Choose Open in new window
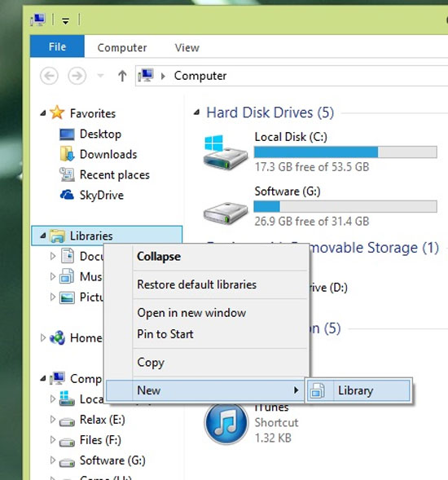Screen dimensions: 448x480 click(207, 313)
